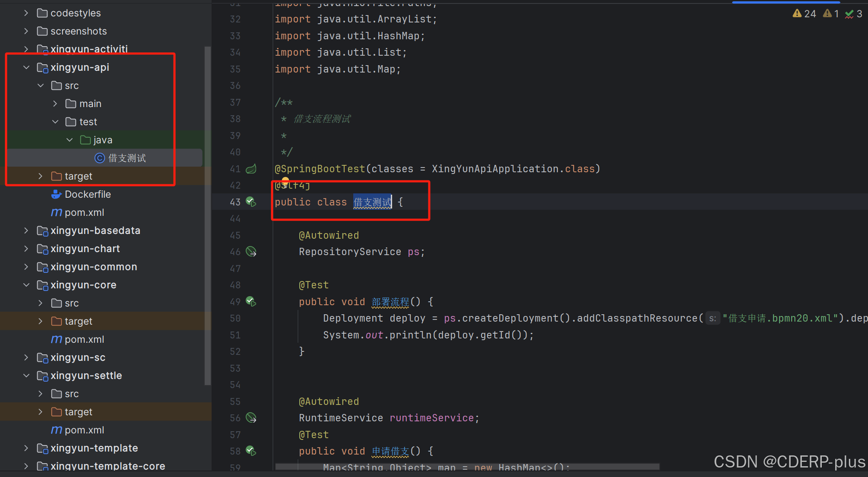Click the editor horizontal scrollbar at bottom
The image size is (868, 477).
pos(466,466)
